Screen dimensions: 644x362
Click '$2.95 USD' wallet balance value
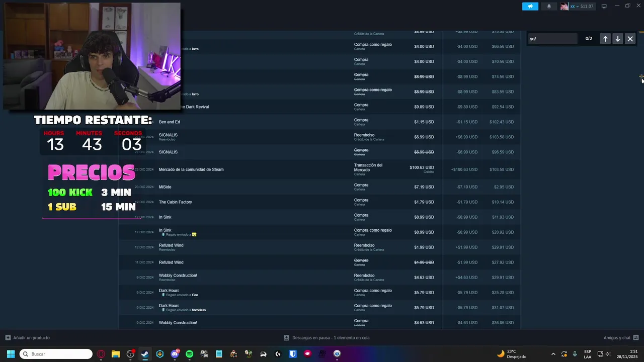pos(504,187)
